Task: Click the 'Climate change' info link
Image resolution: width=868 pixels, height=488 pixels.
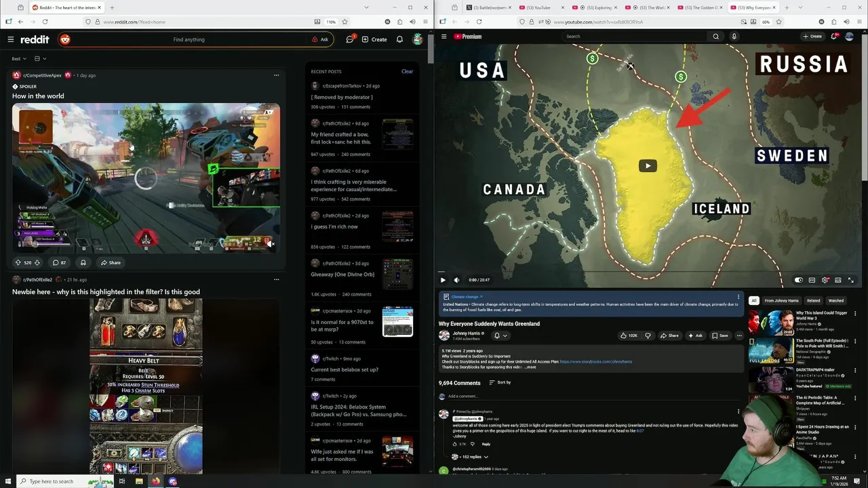Action: 467,297
